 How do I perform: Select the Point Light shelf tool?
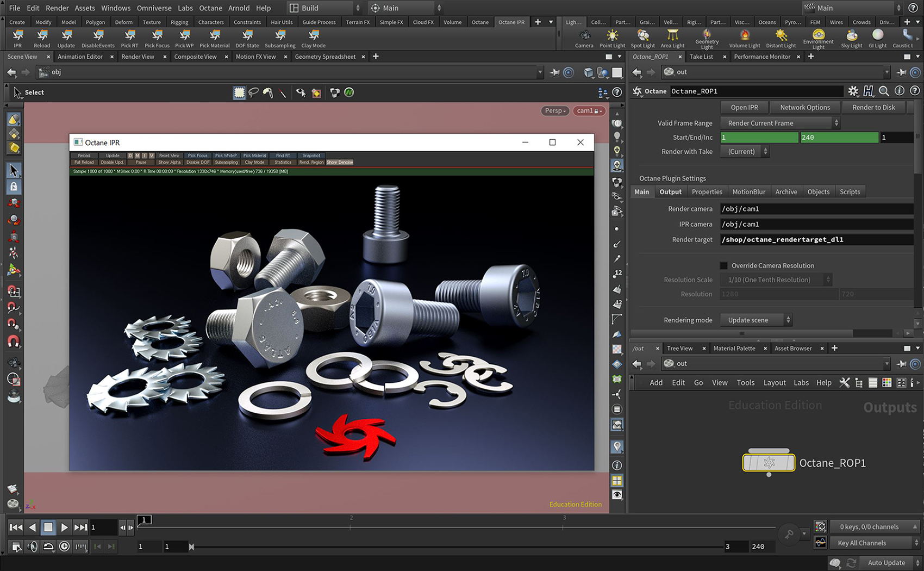coord(612,38)
